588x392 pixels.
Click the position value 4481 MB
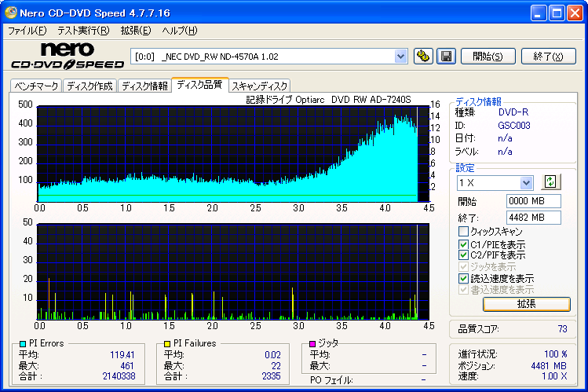coord(549,366)
